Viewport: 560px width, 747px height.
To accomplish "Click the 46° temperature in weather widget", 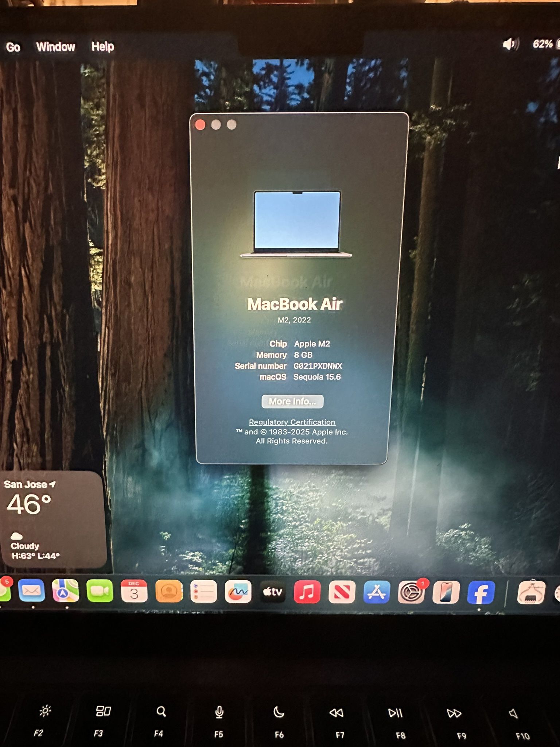I will [x=29, y=504].
